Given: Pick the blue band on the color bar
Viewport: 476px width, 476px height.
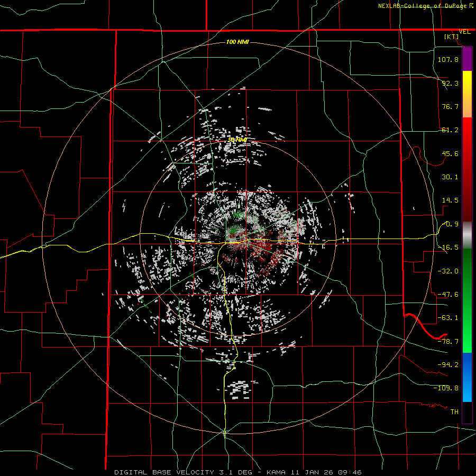Looking at the screenshot, I should 467,377.
